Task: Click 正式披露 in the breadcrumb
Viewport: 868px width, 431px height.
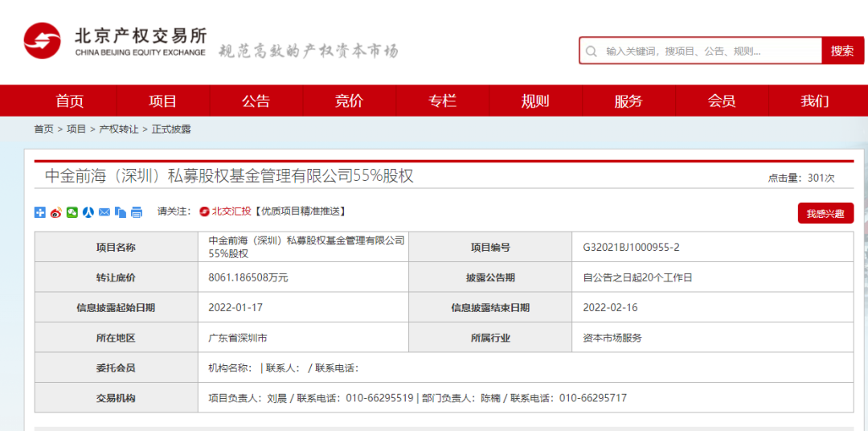Action: pos(172,129)
